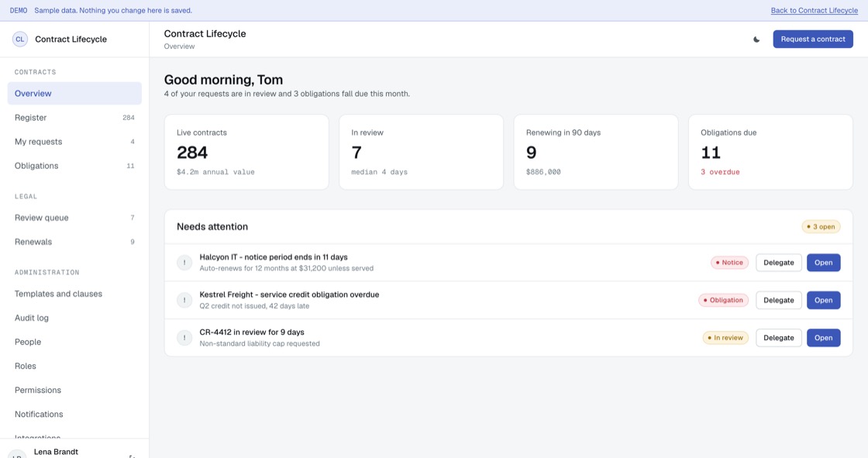868x458 pixels.
Task: Navigate to Renewals
Action: 74,242
